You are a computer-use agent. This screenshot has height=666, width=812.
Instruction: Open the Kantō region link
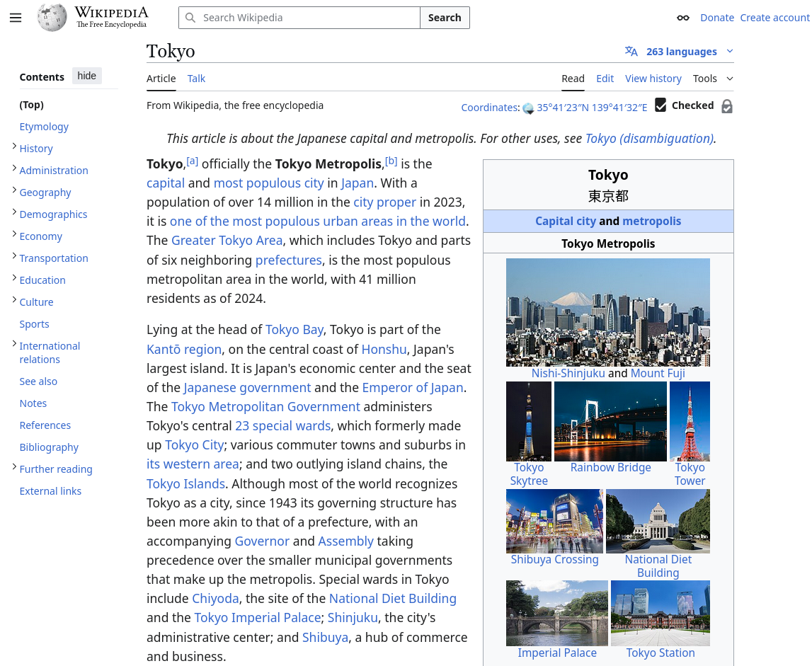(184, 349)
